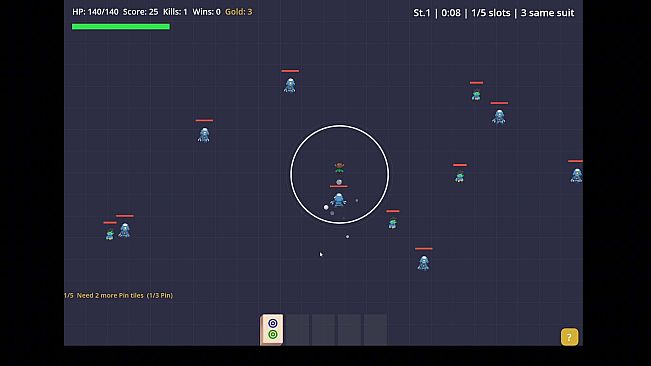The width and height of the screenshot is (651, 366).
Task: Target the blue robot enemy inside the white circle
Action: pyautogui.click(x=338, y=200)
